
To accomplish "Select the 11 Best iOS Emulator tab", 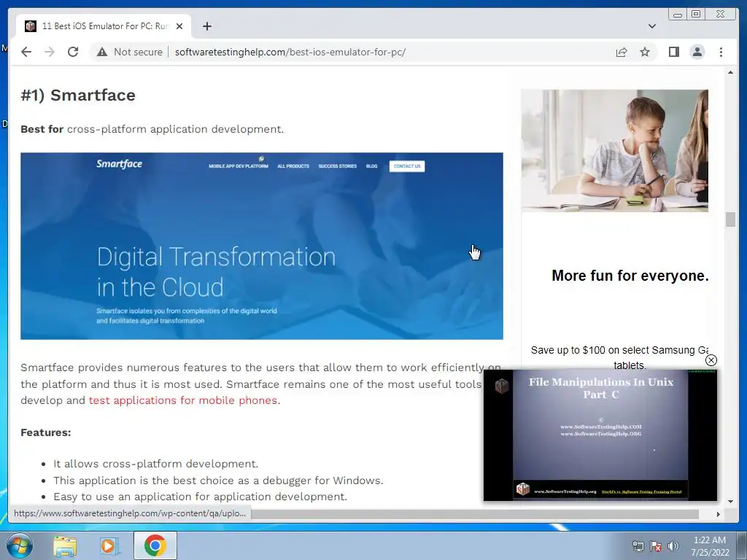I will [104, 26].
